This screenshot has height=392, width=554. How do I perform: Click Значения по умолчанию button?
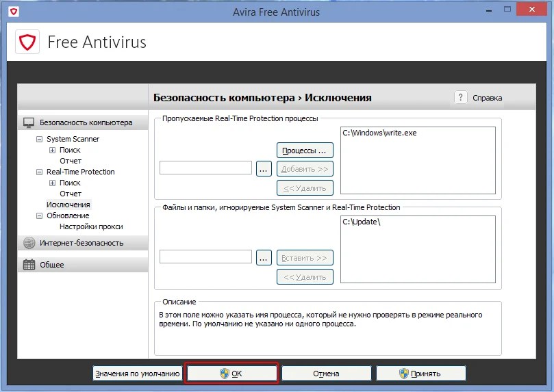coord(138,374)
